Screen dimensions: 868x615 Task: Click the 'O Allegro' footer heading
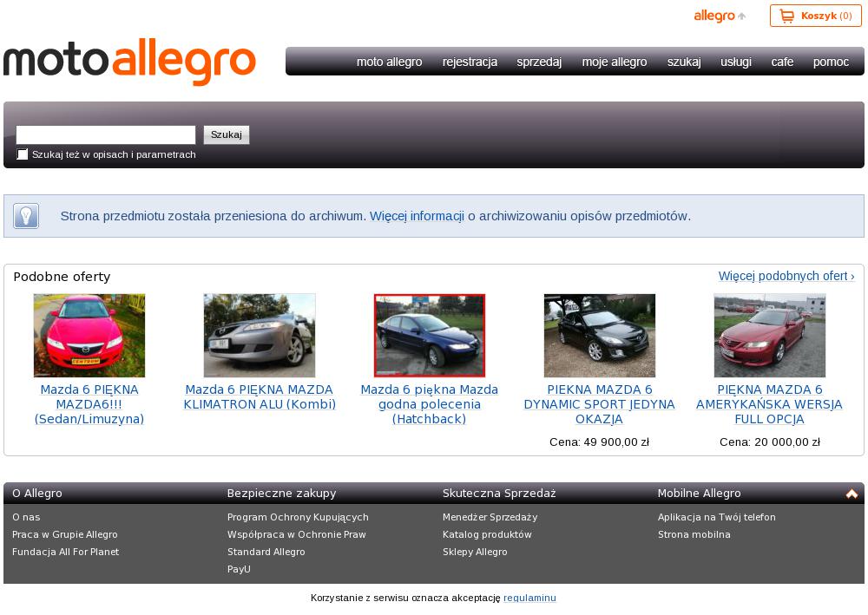tap(37, 494)
